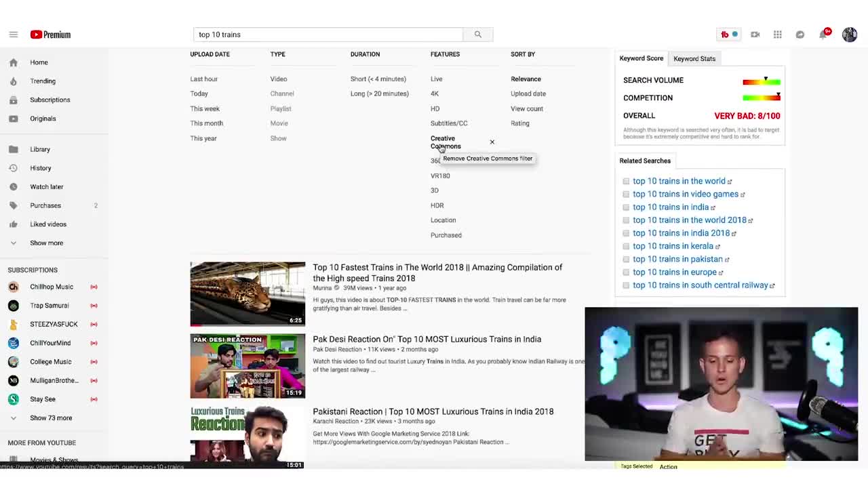Viewport: 868px width, 488px height.
Task: Click the competition color bar
Action: tap(762, 98)
